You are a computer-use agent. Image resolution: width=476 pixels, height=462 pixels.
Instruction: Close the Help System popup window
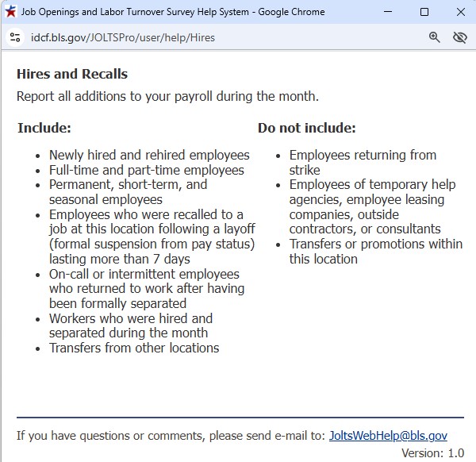[461, 12]
